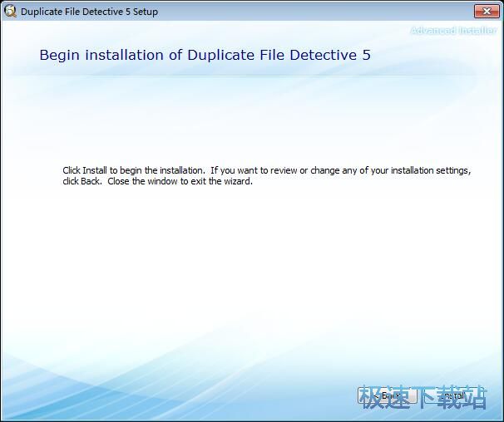Click the setup icon in the title bar
The width and height of the screenshot is (504, 422).
(x=10, y=12)
